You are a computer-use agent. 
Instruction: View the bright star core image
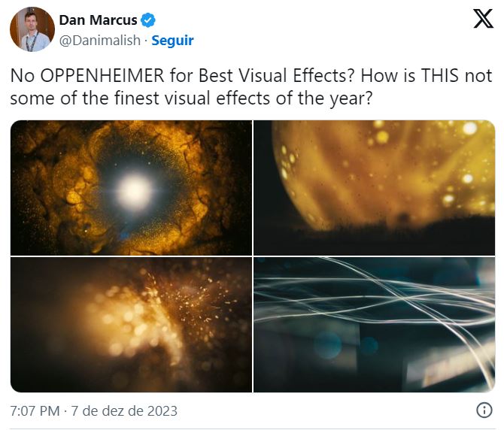click(131, 187)
